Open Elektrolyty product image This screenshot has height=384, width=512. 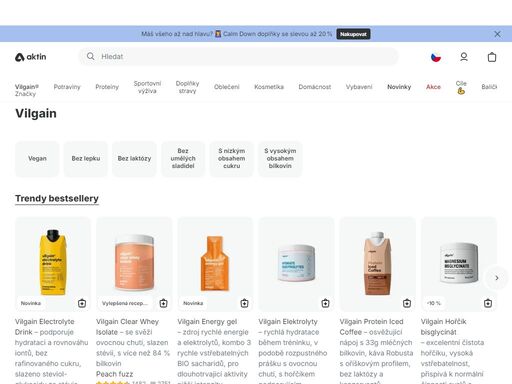[x=296, y=263]
